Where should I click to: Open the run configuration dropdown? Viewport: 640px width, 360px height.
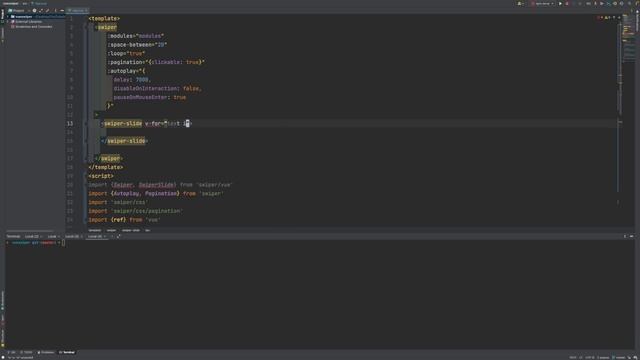point(542,4)
